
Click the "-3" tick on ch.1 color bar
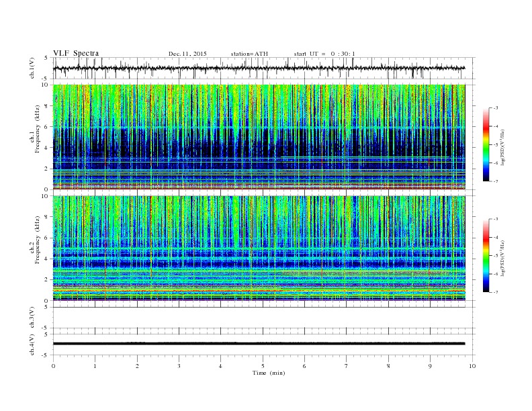pos(496,108)
